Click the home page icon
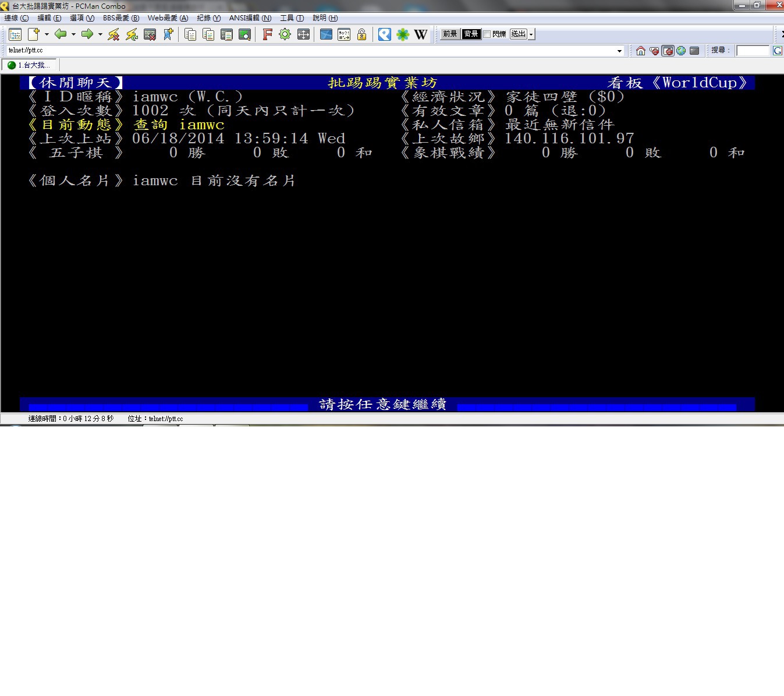This screenshot has height=696, width=784. (x=641, y=51)
